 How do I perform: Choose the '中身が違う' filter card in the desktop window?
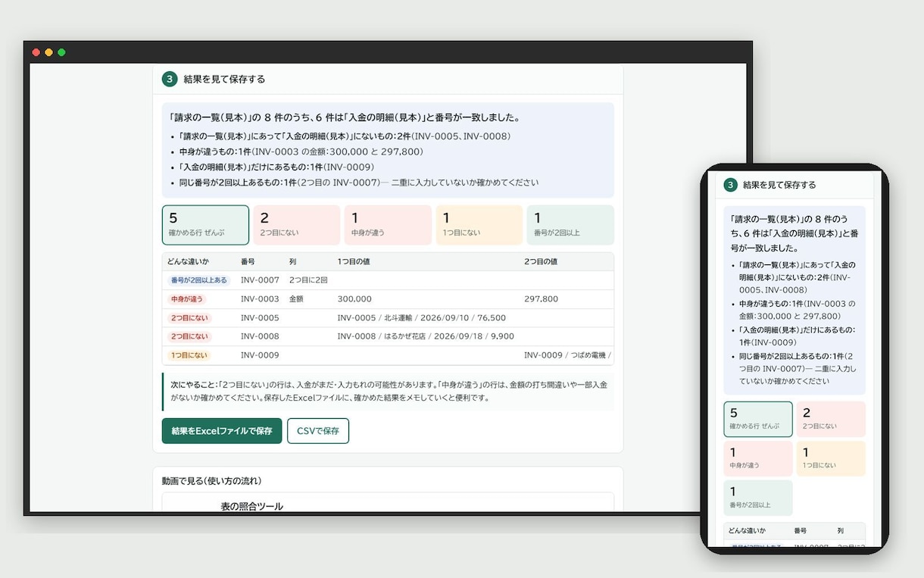point(388,225)
